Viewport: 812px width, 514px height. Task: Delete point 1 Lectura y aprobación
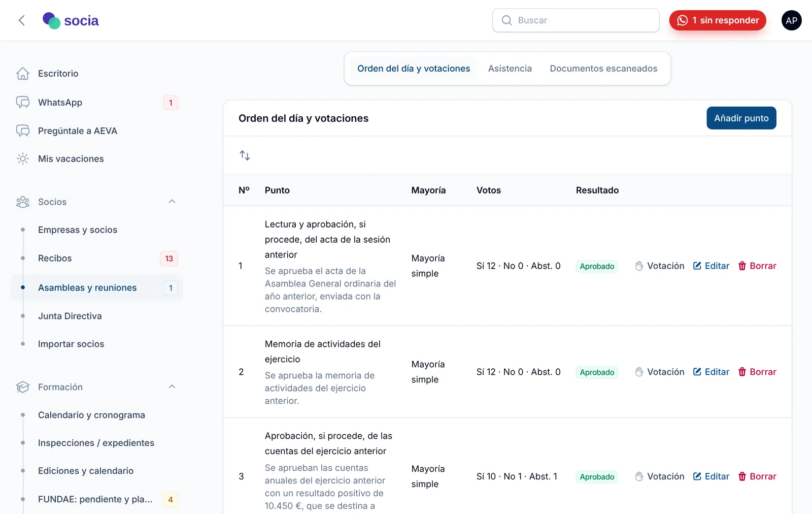point(757,266)
